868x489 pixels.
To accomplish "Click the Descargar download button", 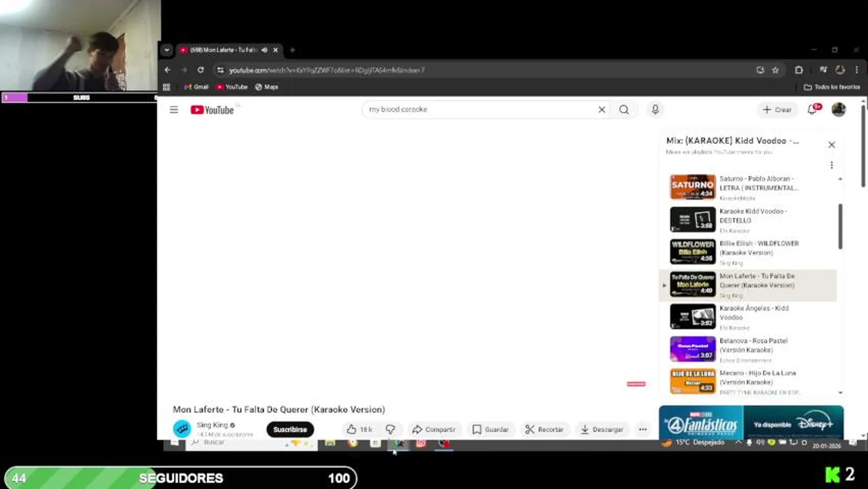I will (x=602, y=429).
